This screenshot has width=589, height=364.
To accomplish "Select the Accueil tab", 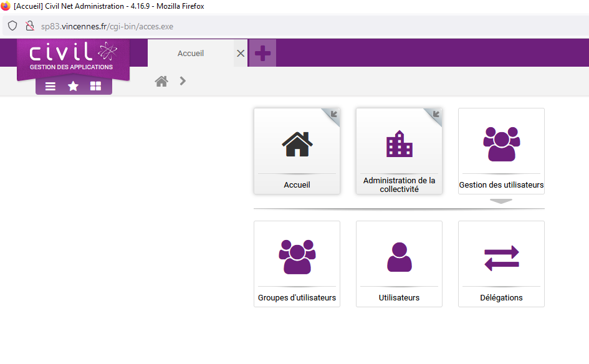I will [191, 54].
